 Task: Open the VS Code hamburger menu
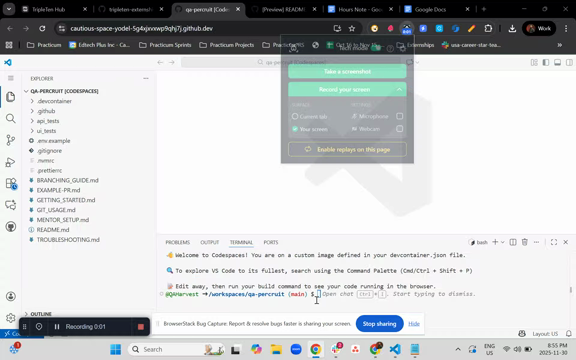11,78
